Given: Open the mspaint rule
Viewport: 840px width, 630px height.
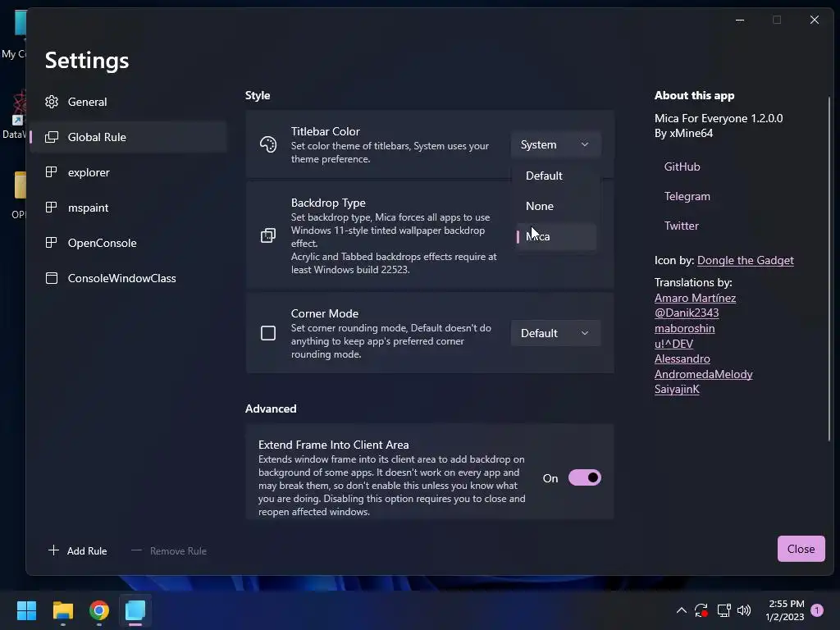Looking at the screenshot, I should coord(128,208).
